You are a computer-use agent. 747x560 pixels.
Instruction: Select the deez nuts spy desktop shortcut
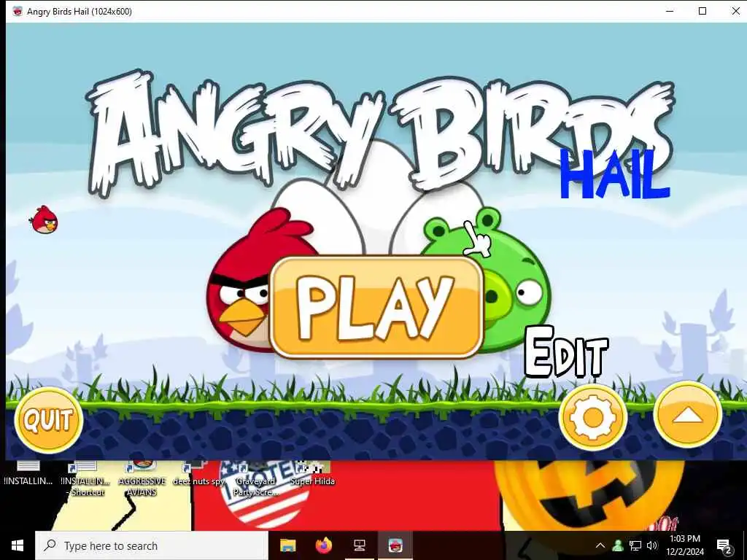coord(198,474)
